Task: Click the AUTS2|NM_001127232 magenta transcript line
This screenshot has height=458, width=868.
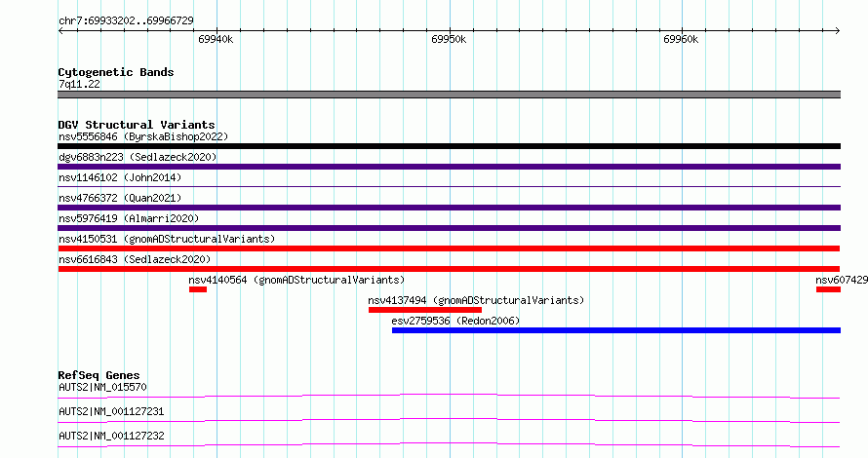Action: (449, 444)
